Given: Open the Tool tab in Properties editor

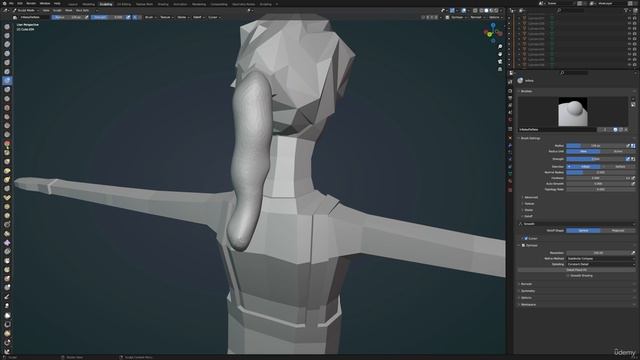Looking at the screenshot, I should point(510,82).
